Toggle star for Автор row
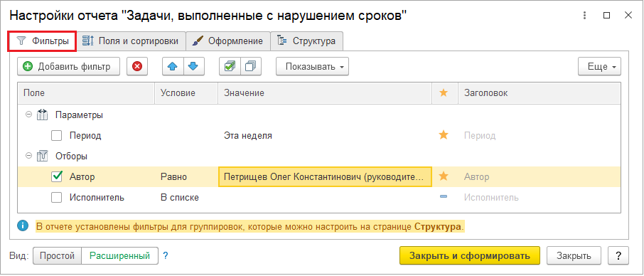 point(443,176)
